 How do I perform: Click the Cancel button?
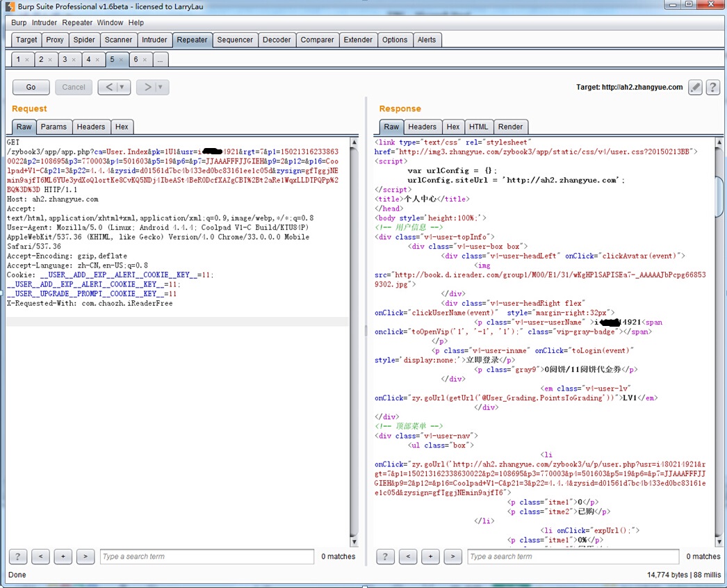74,87
